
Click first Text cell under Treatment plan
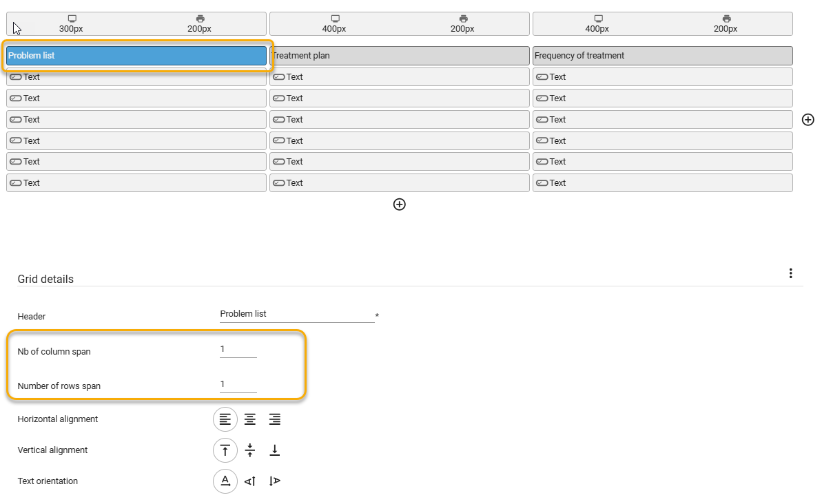pyautogui.click(x=400, y=77)
